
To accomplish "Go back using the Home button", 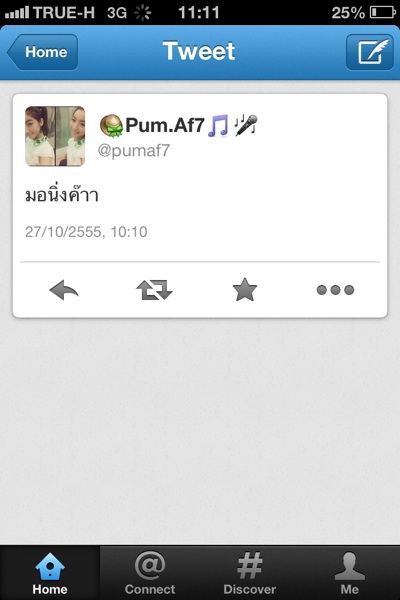I will pyautogui.click(x=42, y=52).
